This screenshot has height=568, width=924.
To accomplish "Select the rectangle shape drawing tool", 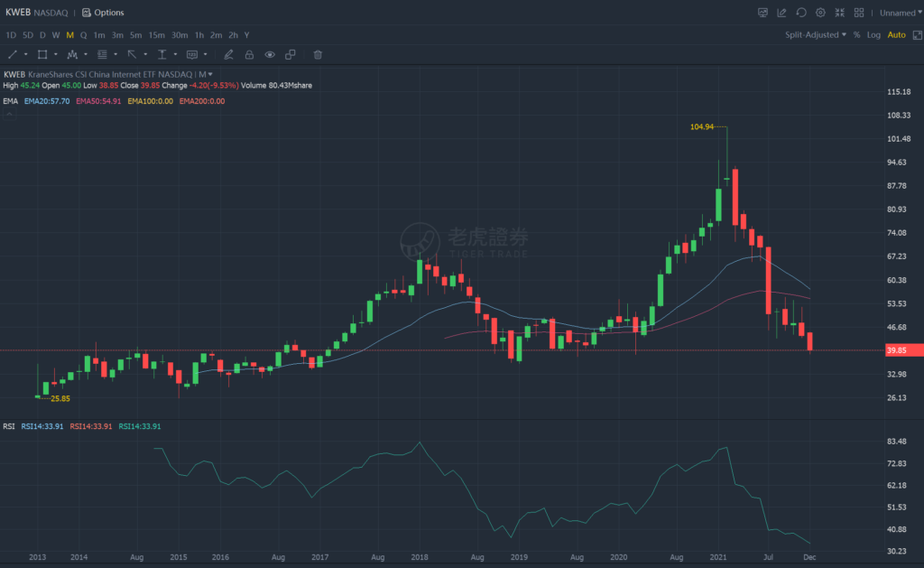I will tap(42, 54).
